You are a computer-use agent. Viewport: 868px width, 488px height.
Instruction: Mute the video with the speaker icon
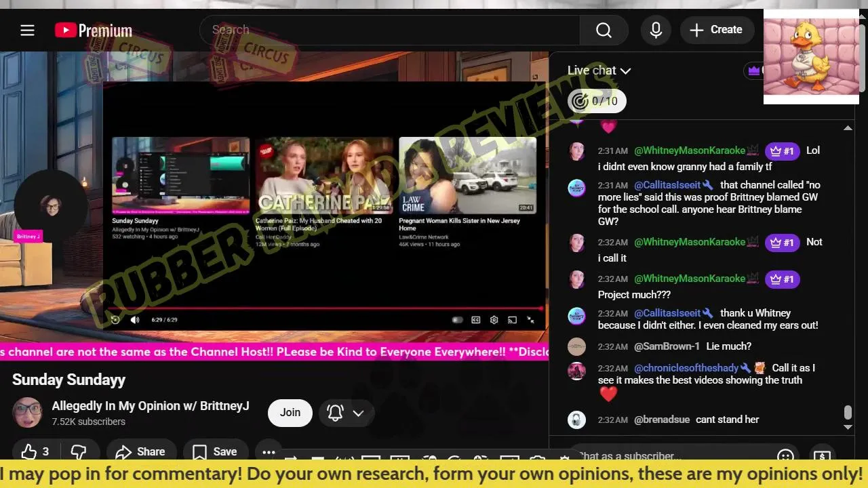coord(135,320)
